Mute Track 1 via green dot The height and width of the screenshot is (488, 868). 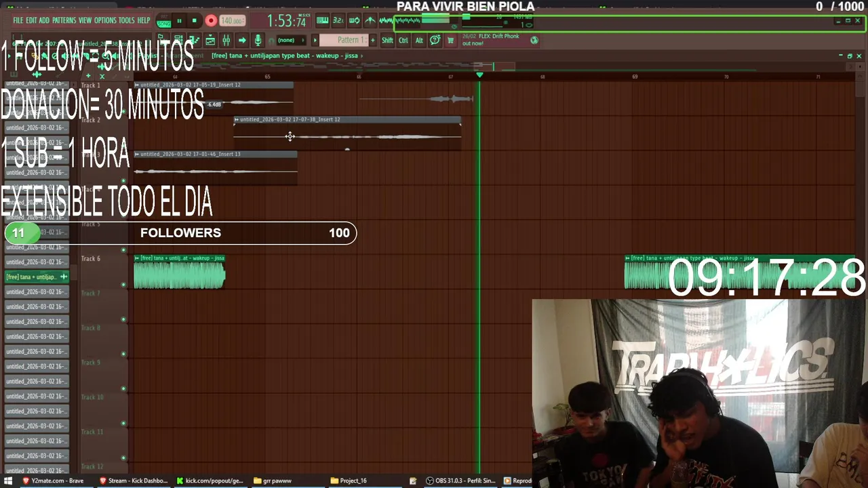[123, 111]
